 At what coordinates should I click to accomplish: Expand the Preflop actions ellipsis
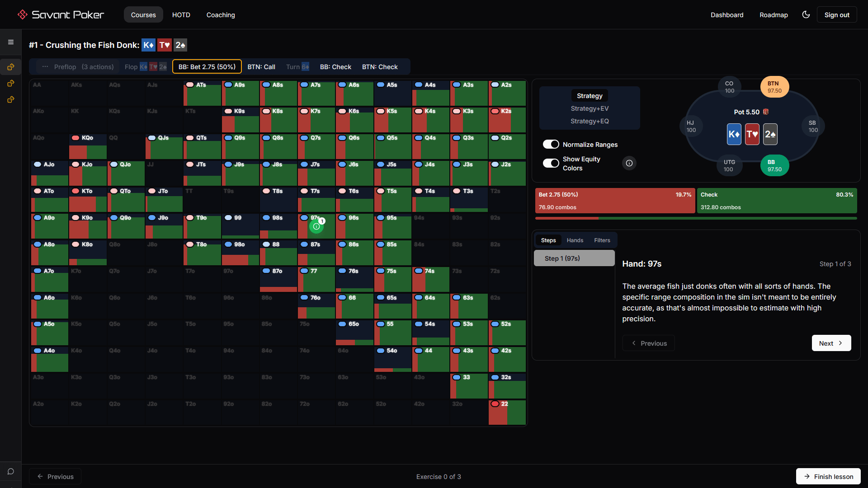pos(45,66)
